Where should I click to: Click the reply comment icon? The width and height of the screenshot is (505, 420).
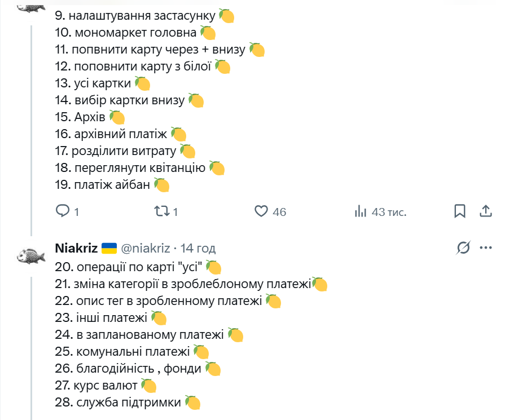[62, 211]
